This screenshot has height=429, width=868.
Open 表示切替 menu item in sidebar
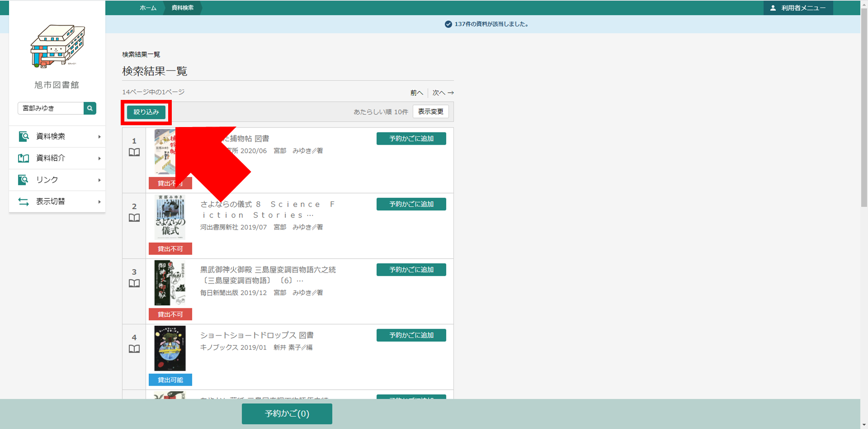coord(57,202)
